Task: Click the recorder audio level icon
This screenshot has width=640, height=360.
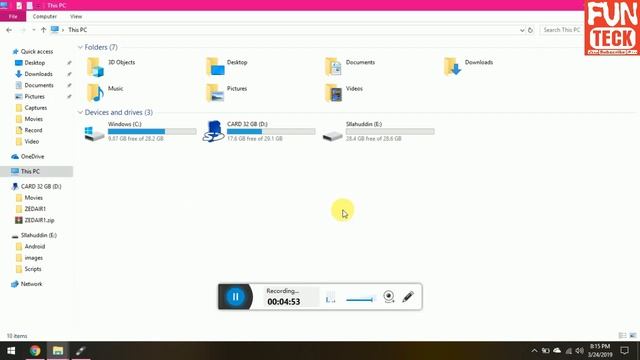Action: click(x=331, y=297)
